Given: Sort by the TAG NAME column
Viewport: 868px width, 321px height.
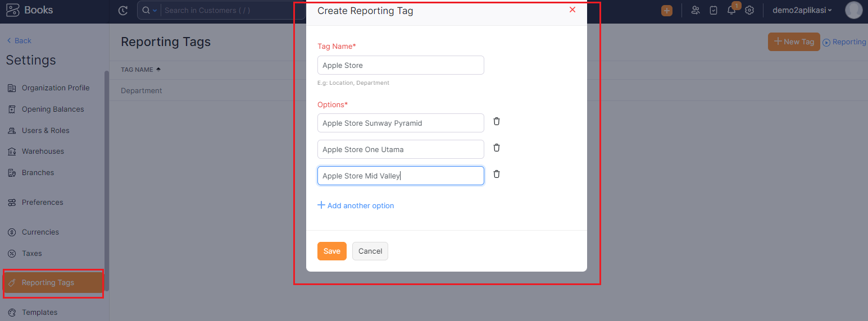Looking at the screenshot, I should point(141,70).
